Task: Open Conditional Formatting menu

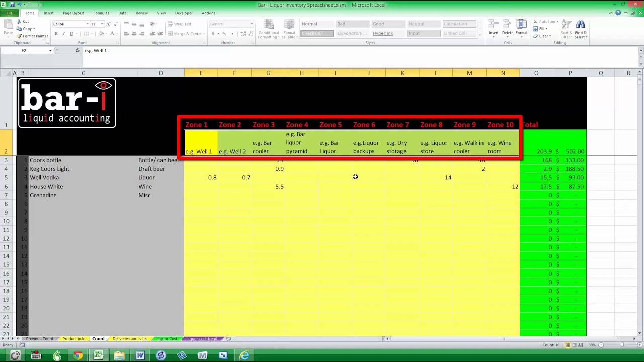Action: pos(268,29)
